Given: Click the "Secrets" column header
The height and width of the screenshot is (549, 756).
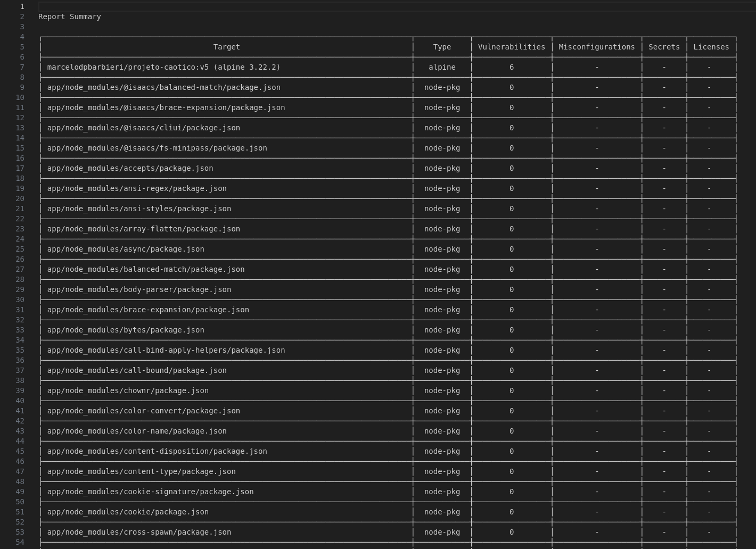Looking at the screenshot, I should pyautogui.click(x=663, y=47).
